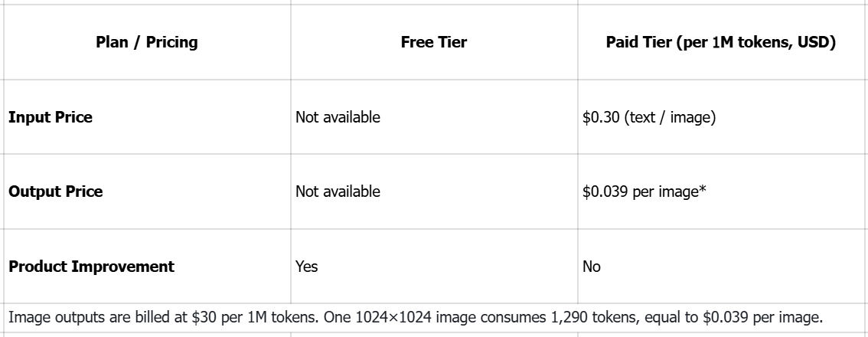Select the Paid Tier header cell
Image resolution: width=868 pixels, height=337 pixels.
click(x=721, y=42)
